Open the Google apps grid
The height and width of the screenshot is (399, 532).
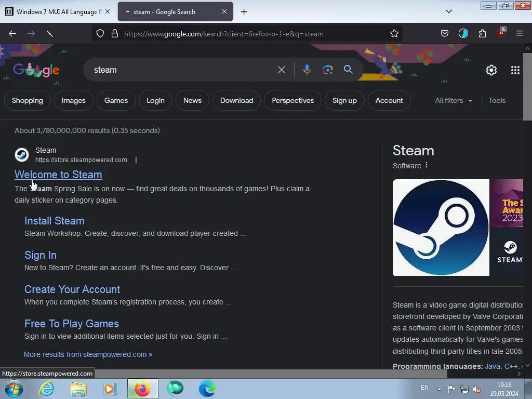pos(515,70)
